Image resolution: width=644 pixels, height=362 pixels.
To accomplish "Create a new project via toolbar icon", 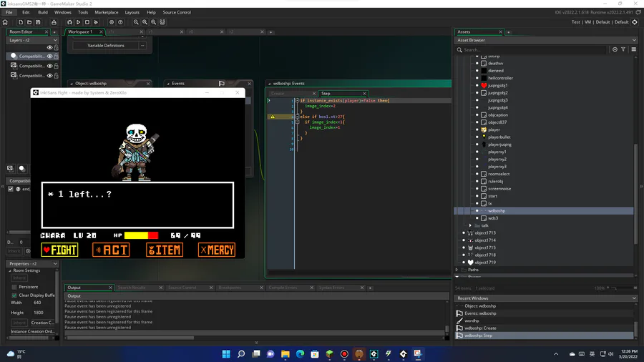I will [21, 22].
